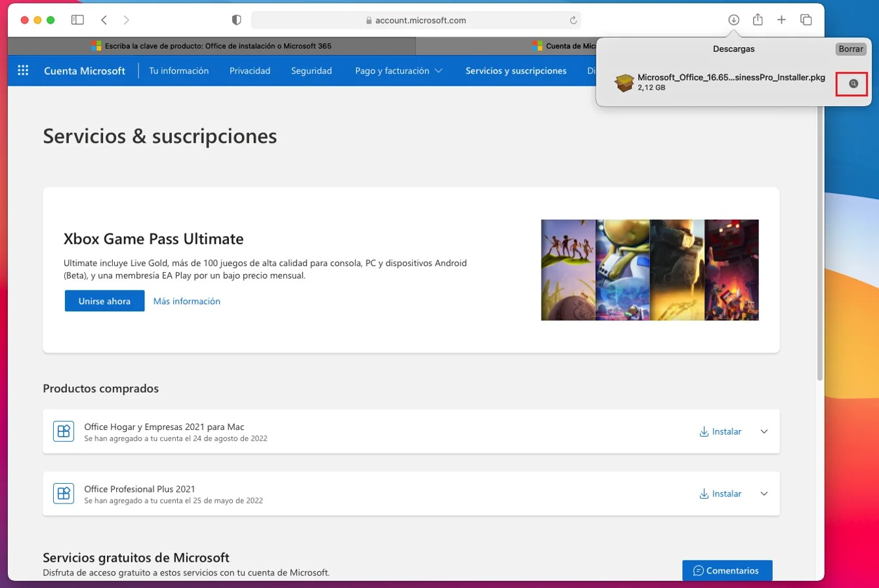This screenshot has width=879, height=588.
Task: Click the Share icon in toolbar
Action: coord(758,20)
